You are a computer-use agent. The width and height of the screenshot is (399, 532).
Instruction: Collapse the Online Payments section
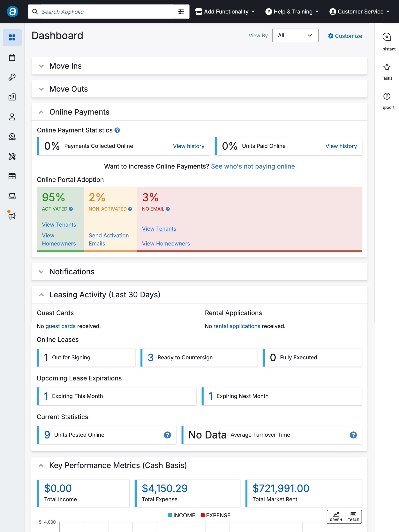[41, 112]
